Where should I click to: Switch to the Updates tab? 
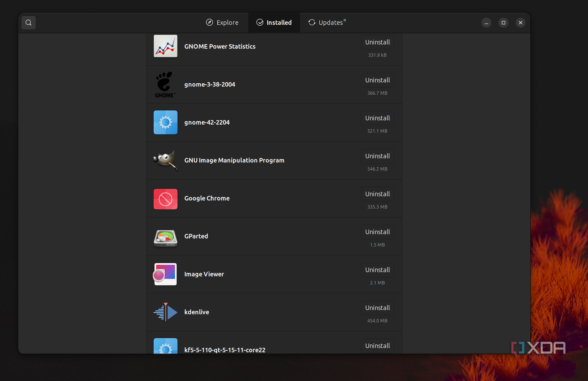(326, 22)
